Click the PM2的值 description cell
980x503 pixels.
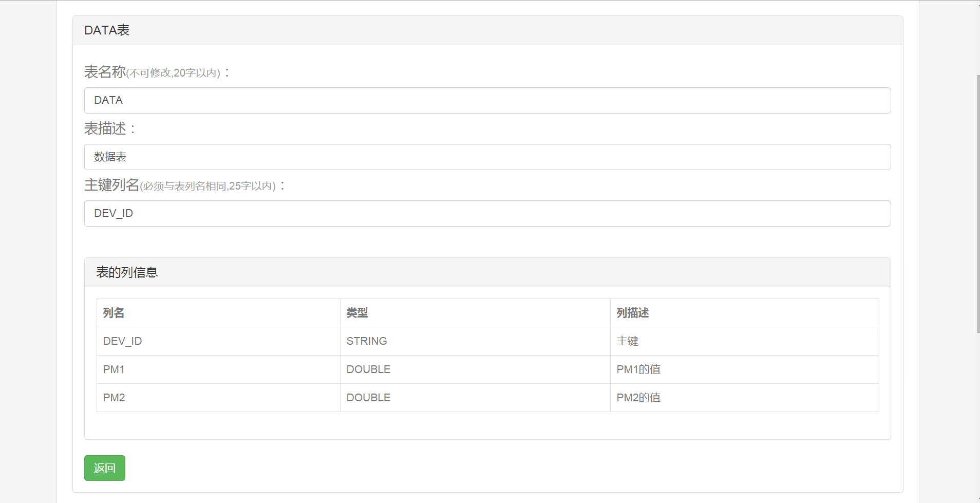pos(638,398)
